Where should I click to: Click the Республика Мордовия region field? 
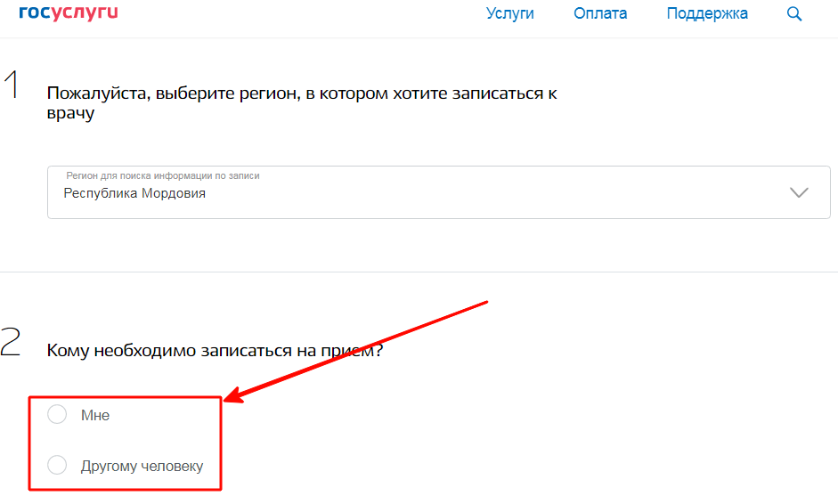(x=439, y=192)
